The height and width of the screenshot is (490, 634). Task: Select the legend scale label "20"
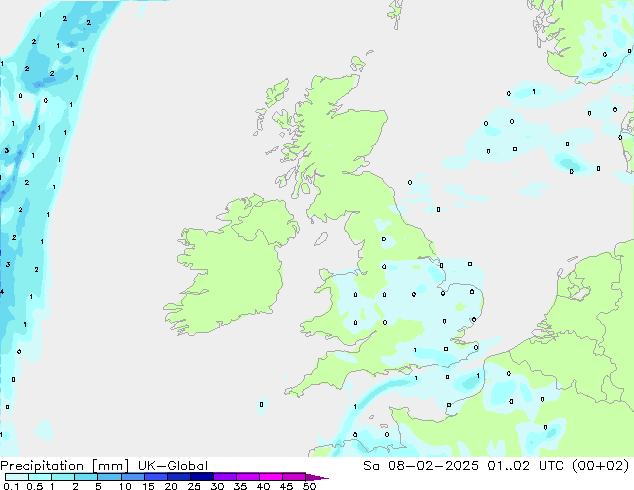coord(171,486)
